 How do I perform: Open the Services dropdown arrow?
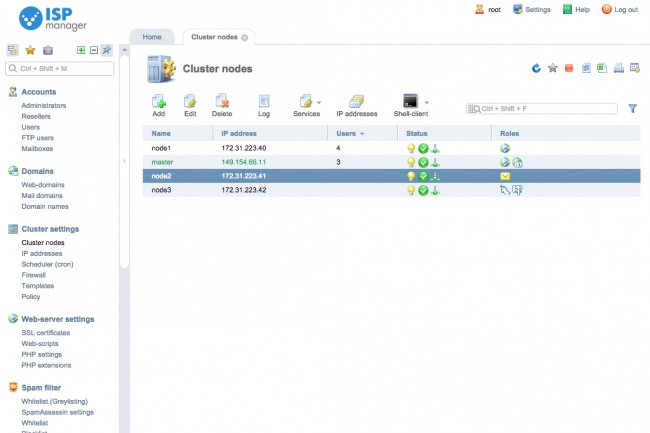pyautogui.click(x=319, y=101)
